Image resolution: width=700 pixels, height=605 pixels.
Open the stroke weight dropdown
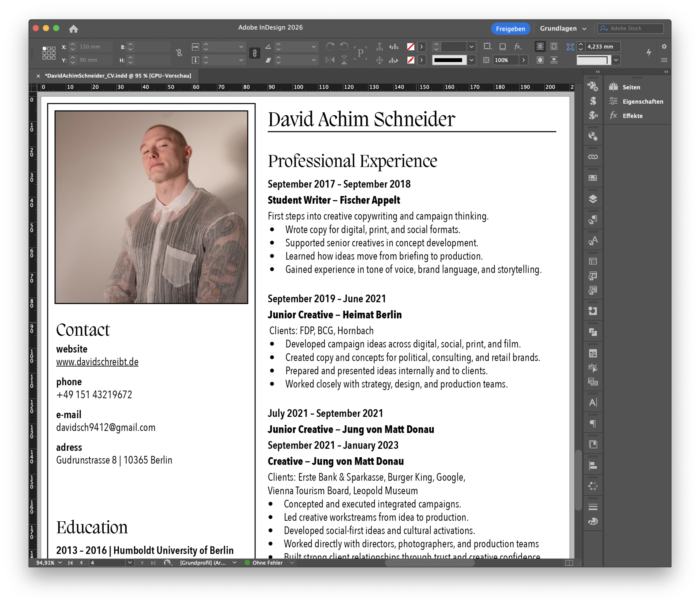pyautogui.click(x=471, y=47)
